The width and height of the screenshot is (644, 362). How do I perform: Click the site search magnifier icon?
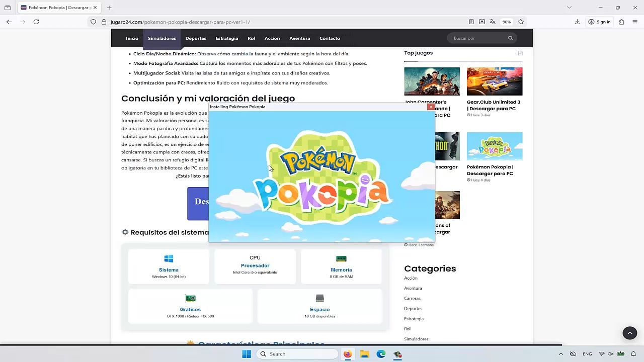pos(510,38)
